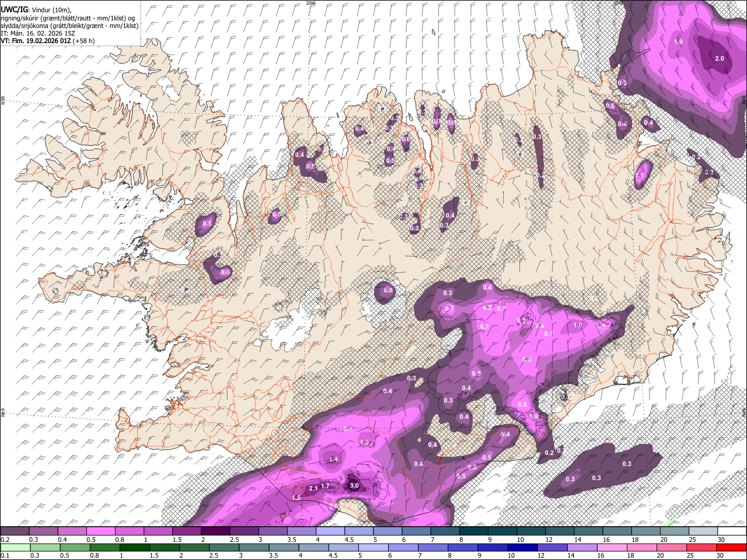Click the pale grey swatch labeled 25 in upper scale
The height and width of the screenshot is (560, 747).
[703, 531]
